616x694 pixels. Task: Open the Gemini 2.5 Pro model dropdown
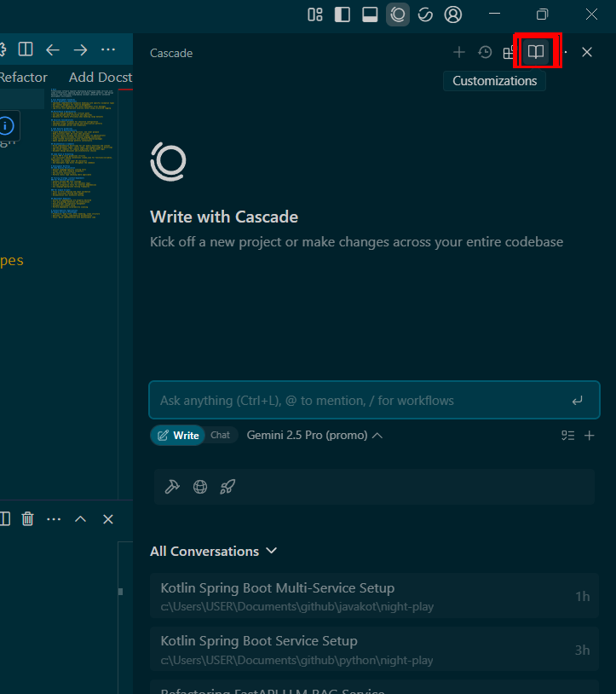[314, 435]
